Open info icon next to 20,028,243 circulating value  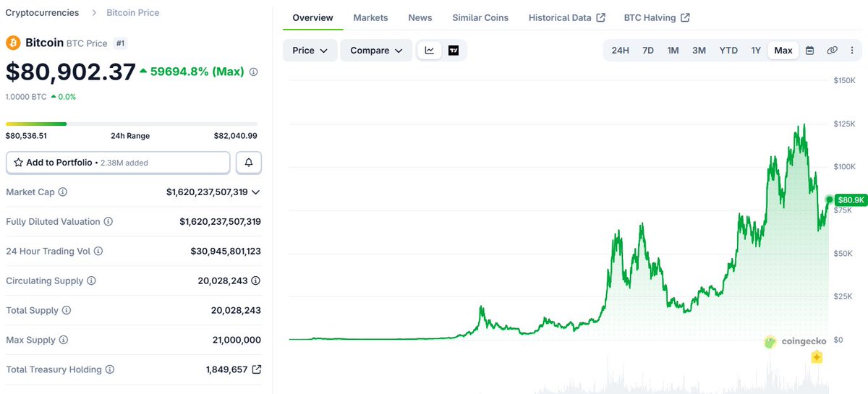(256, 280)
